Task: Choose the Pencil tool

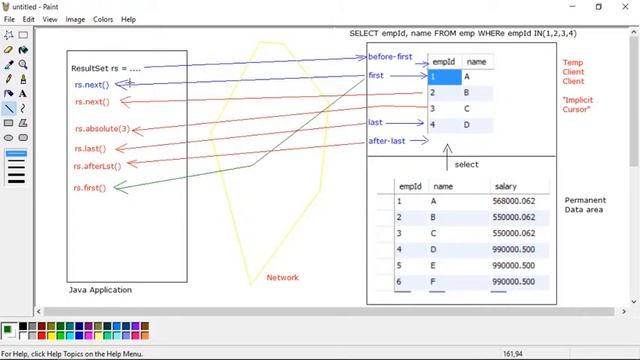Action: (9, 79)
